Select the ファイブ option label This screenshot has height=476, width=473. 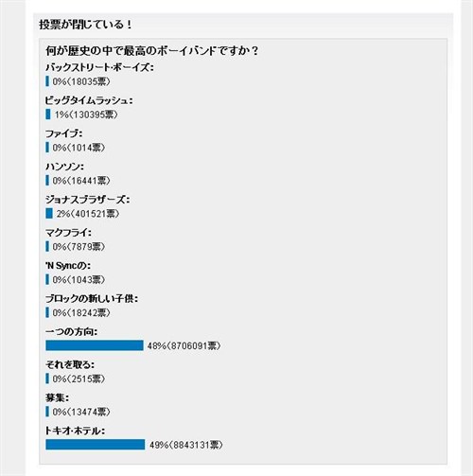[x=63, y=133]
